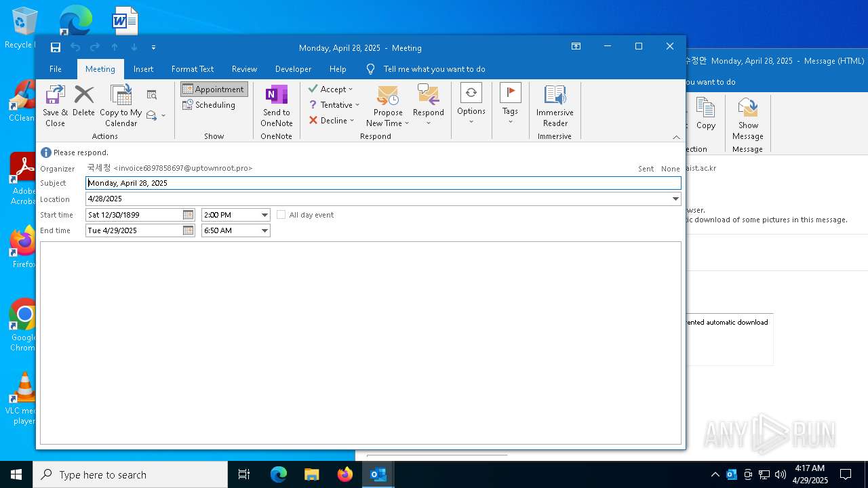Expand the Location dropdown arrow
Viewport: 868px width, 488px height.
(x=675, y=199)
